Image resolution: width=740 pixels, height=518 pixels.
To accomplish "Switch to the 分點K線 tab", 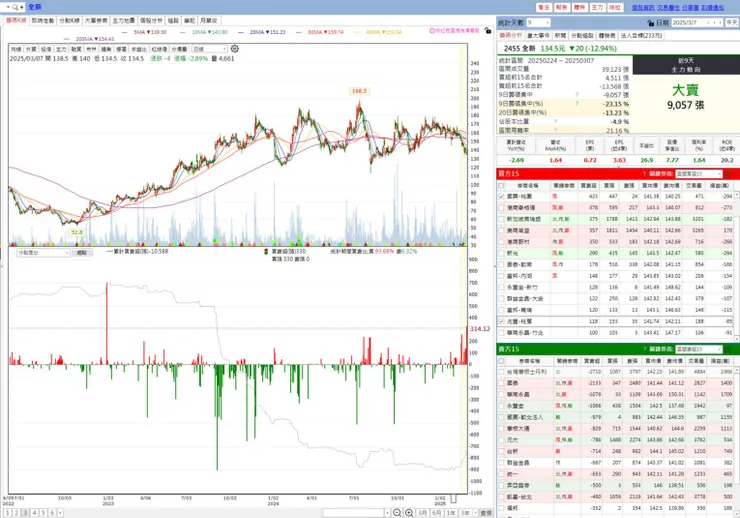I will pyautogui.click(x=69, y=21).
